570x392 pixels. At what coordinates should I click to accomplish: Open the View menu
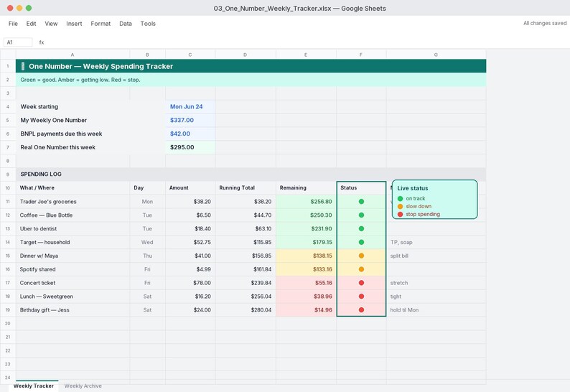[51, 24]
